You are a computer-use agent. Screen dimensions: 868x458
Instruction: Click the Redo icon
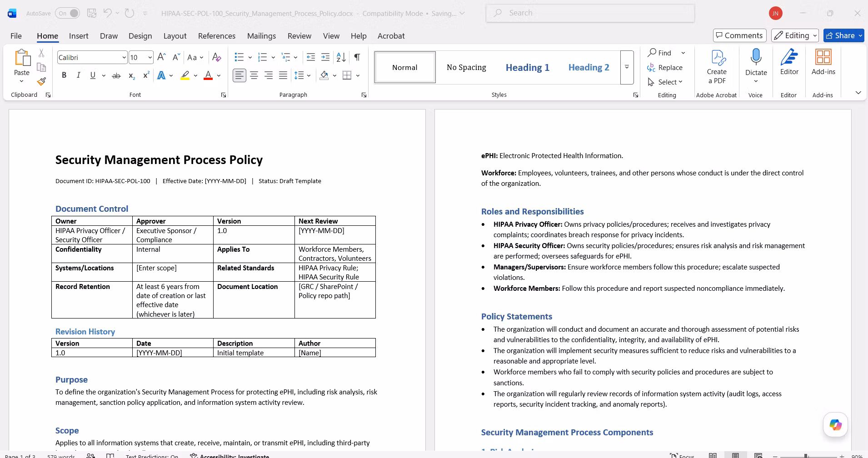pyautogui.click(x=130, y=13)
